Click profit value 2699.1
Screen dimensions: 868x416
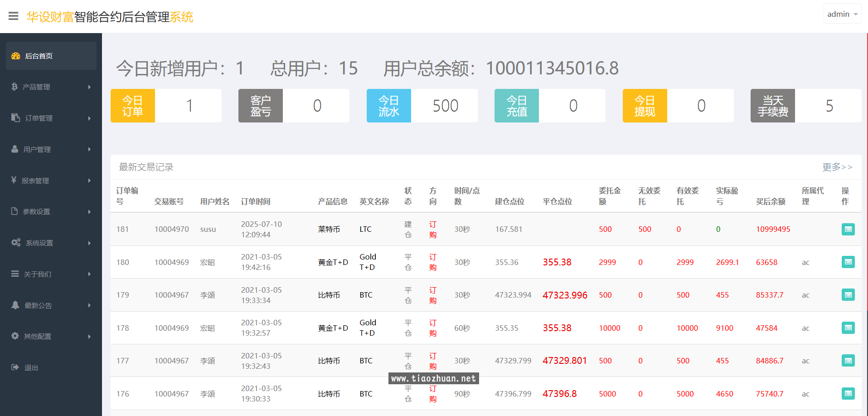coord(727,262)
